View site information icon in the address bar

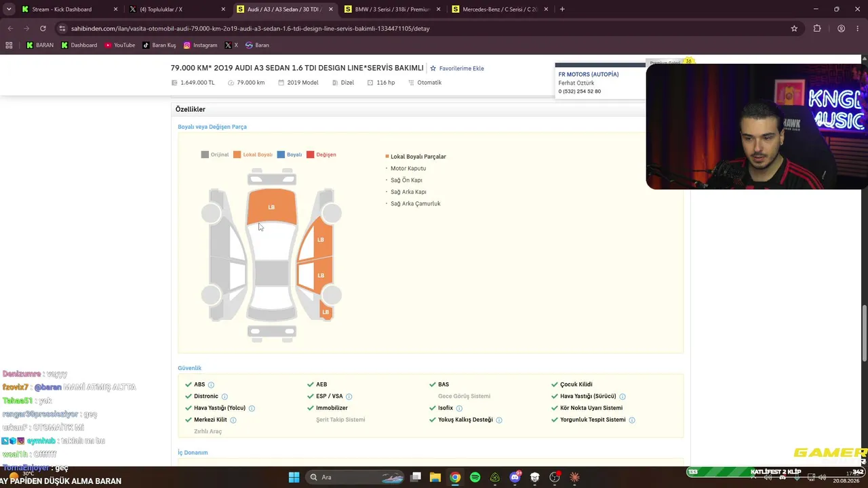tap(62, 28)
